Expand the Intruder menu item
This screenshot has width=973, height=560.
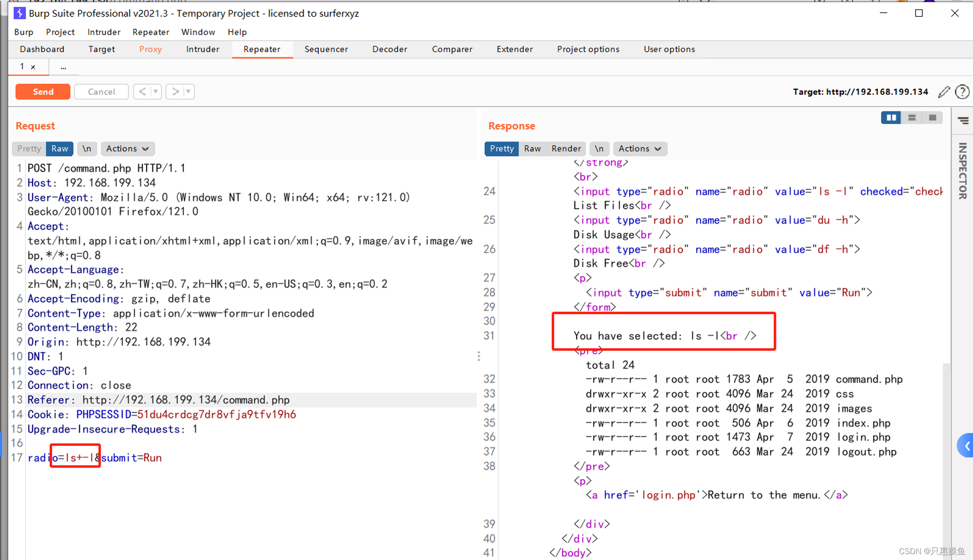point(103,32)
